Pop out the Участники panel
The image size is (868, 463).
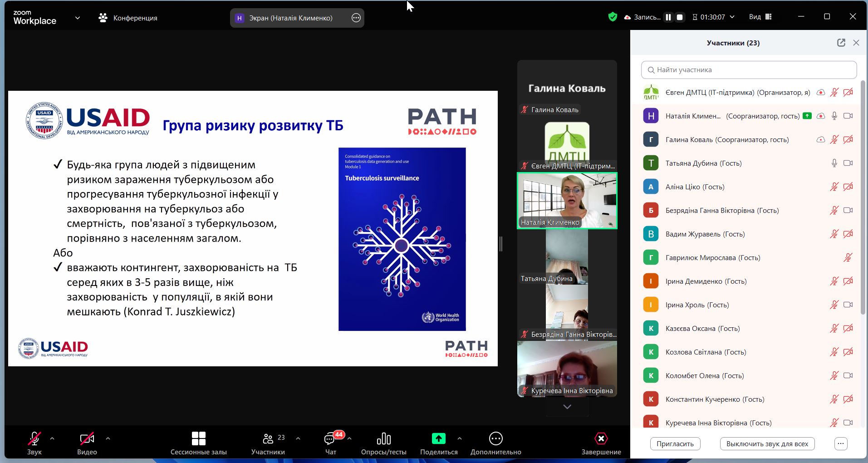click(x=841, y=43)
